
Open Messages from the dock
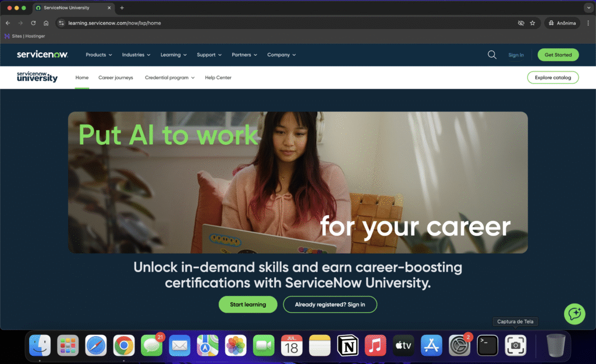[152, 345]
